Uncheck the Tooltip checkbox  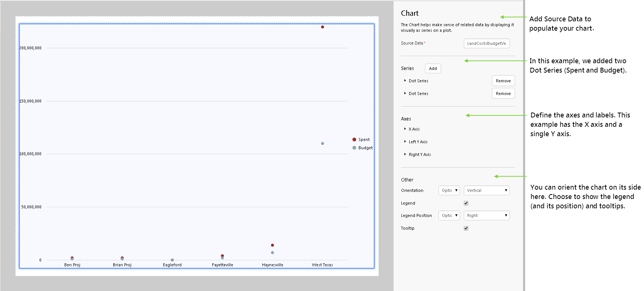(466, 228)
